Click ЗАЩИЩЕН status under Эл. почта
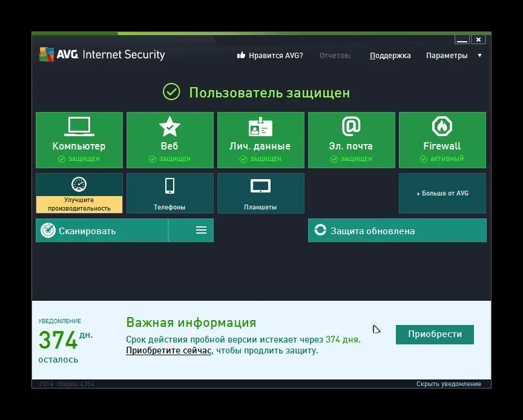The height and width of the screenshot is (420, 523). click(x=351, y=159)
